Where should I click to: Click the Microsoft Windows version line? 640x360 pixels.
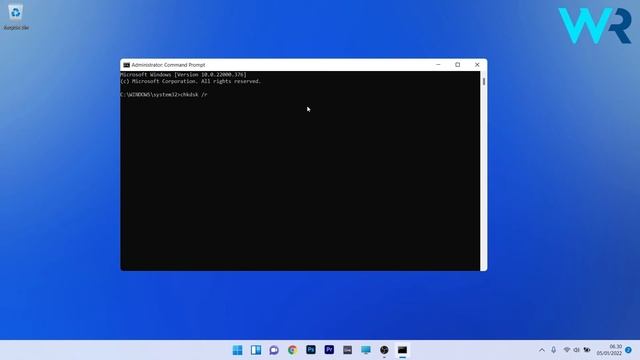183,75
